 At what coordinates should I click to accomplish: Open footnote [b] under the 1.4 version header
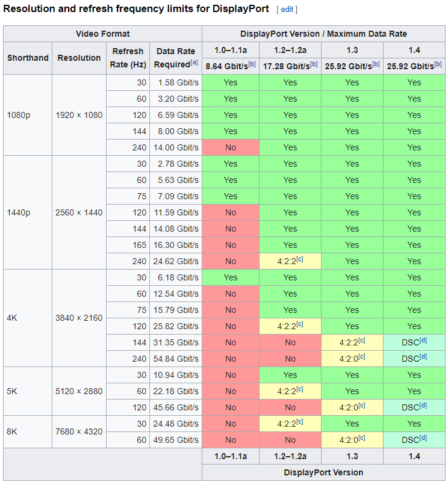coord(438,64)
